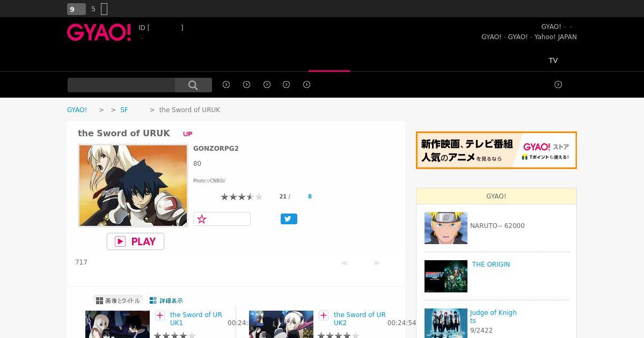Image resolution: width=644 pixels, height=338 pixels.
Task: Open the GYAO! ストア store banner
Action: 496,150
